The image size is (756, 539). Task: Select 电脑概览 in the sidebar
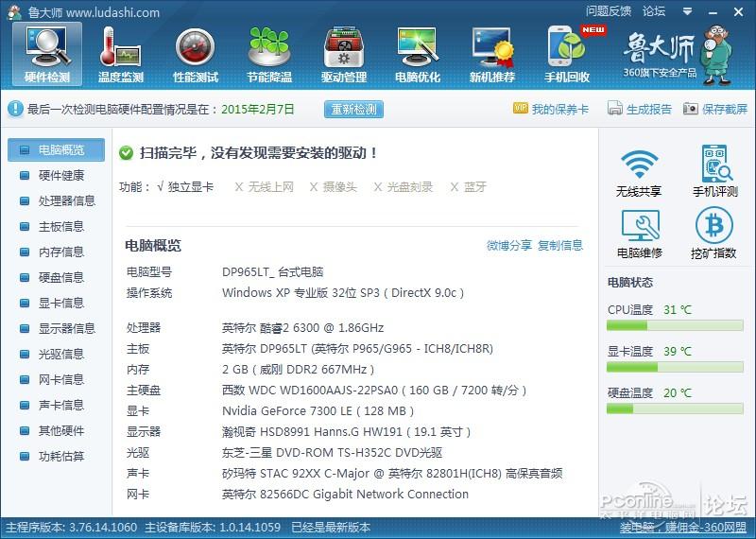pyautogui.click(x=56, y=149)
